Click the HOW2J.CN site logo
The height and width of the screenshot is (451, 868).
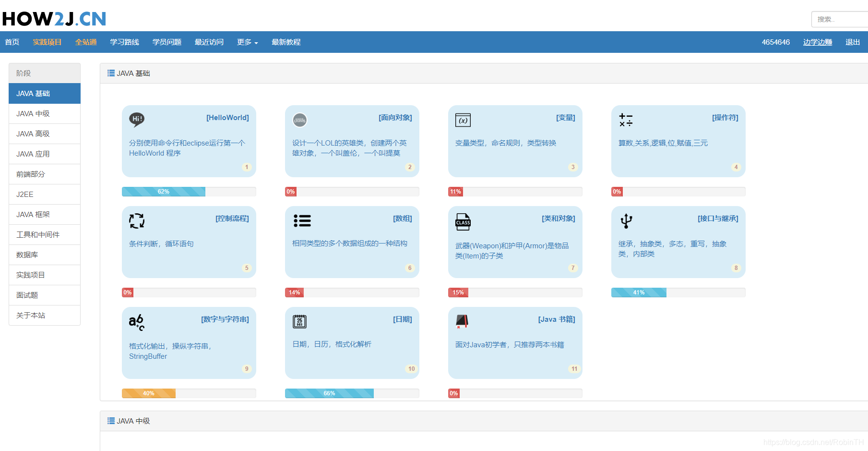54,19
